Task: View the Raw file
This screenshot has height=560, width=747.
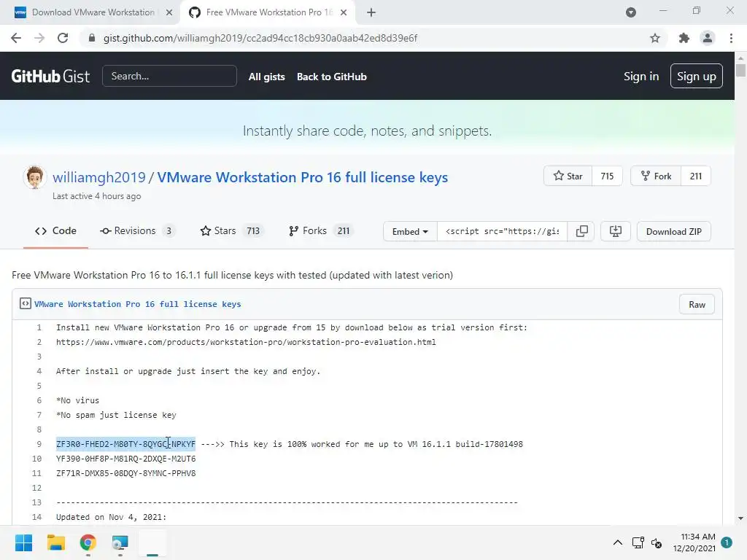Action: click(x=697, y=305)
